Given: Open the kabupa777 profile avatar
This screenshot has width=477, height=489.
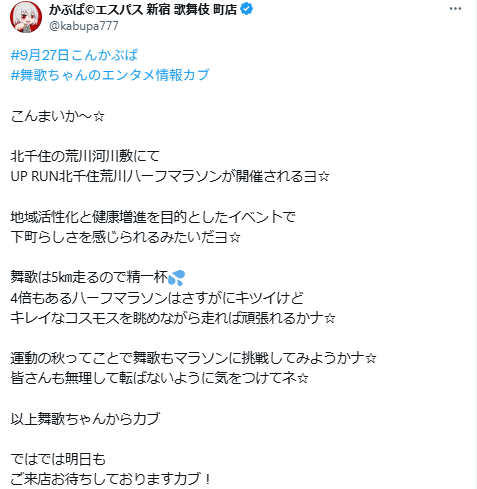Looking at the screenshot, I should (x=26, y=17).
